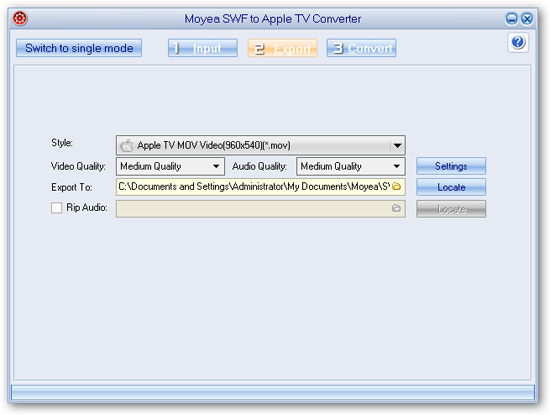The height and width of the screenshot is (415, 550).
Task: Open step 3 Convert tab
Action: (x=362, y=48)
